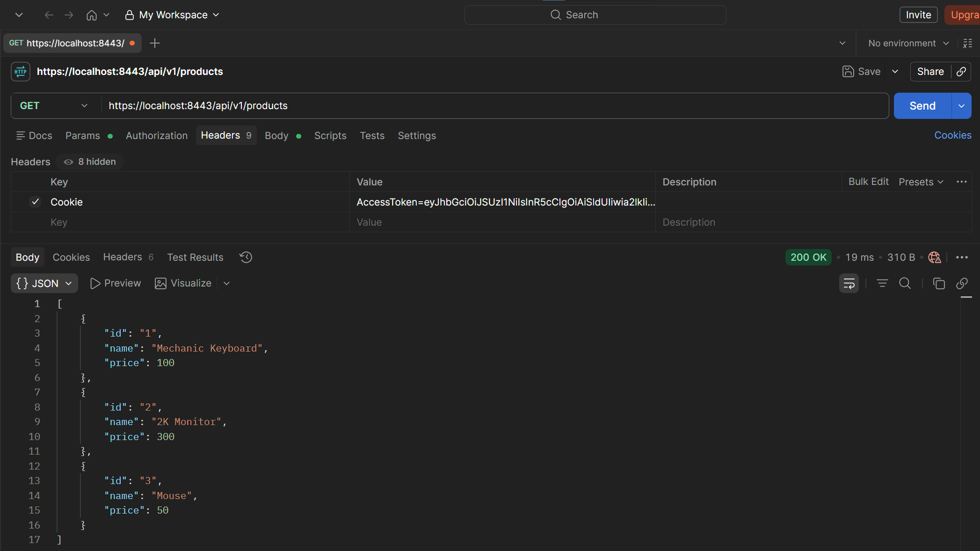Image resolution: width=980 pixels, height=551 pixels.
Task: Click the empty header Key field
Action: (x=199, y=222)
